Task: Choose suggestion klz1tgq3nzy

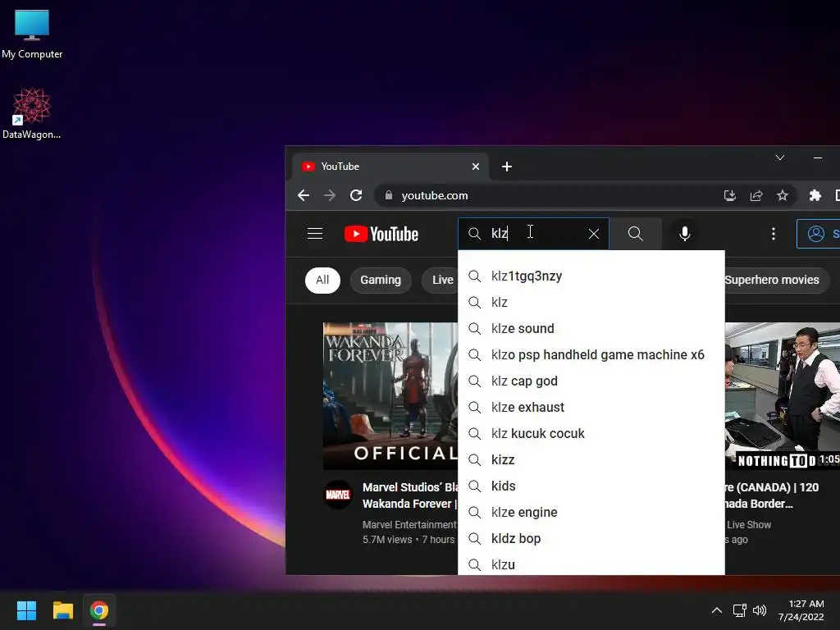Action: coord(591,276)
